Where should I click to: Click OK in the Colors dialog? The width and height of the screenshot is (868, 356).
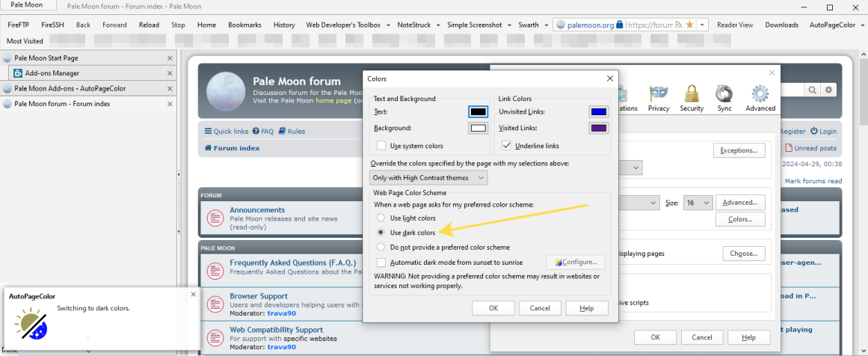coord(493,308)
